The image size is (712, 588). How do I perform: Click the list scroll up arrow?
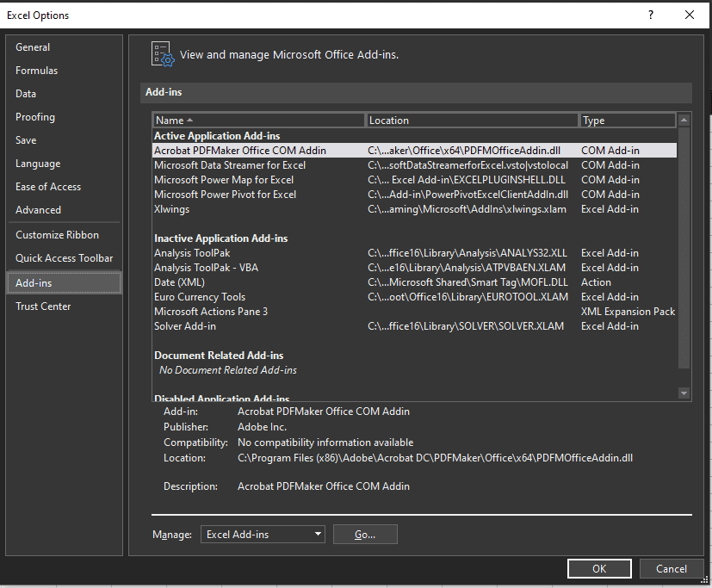(684, 121)
